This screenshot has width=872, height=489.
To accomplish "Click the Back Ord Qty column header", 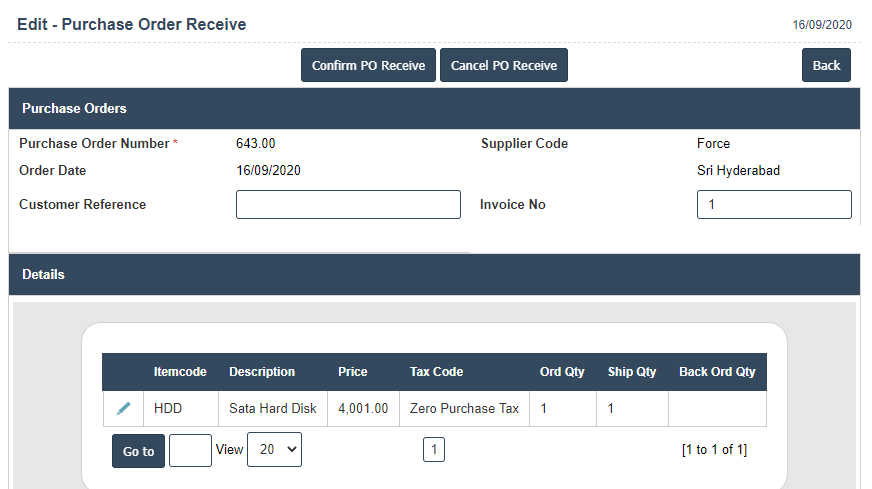I will click(717, 371).
